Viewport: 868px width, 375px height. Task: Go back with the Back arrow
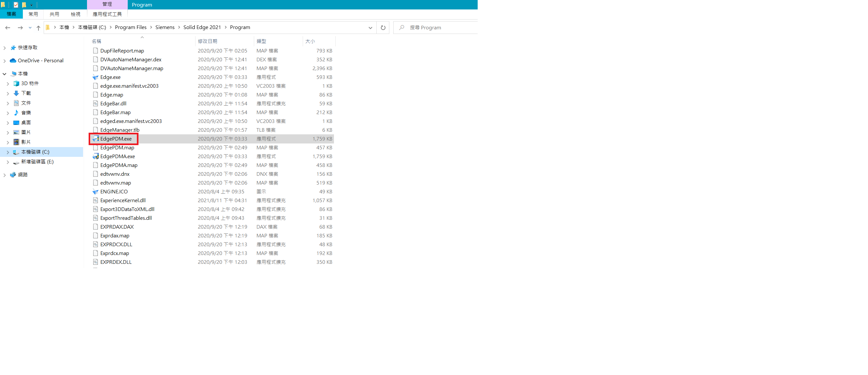[8, 28]
